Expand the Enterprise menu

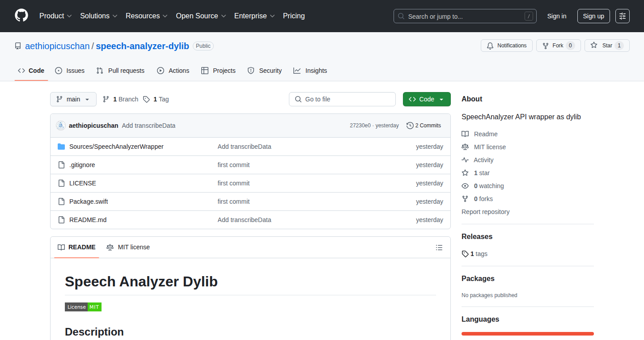pyautogui.click(x=254, y=16)
